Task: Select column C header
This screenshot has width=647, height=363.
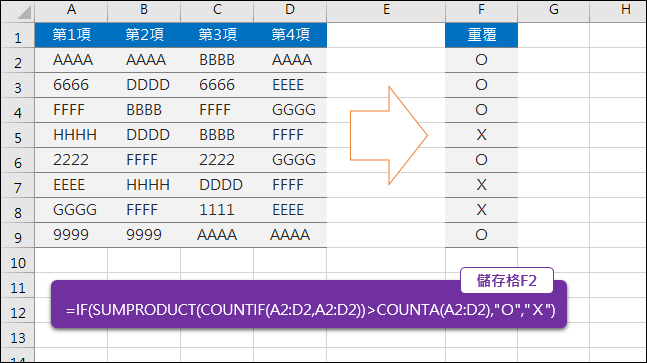Action: click(x=217, y=11)
